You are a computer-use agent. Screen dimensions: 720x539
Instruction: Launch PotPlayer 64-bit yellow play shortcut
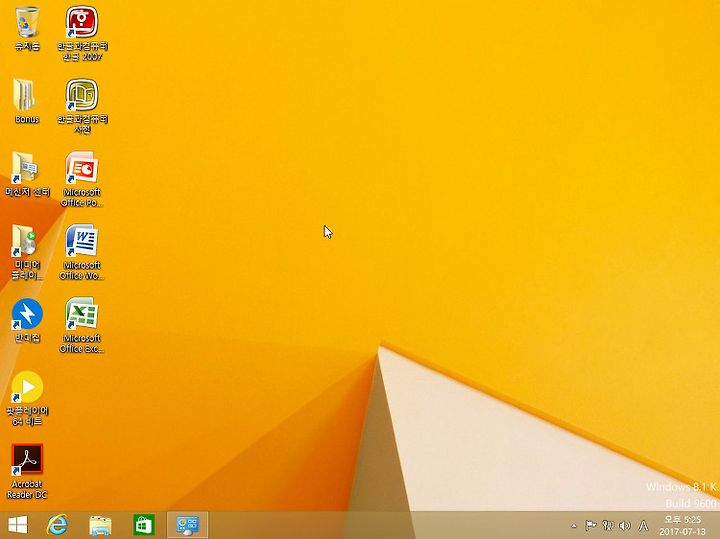27,398
